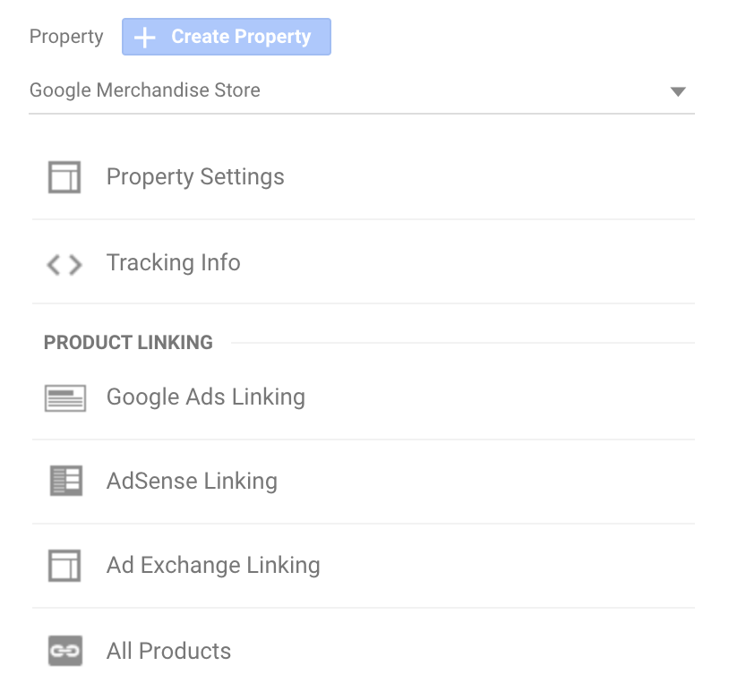Go to Google Ads Linking
Image resolution: width=729 pixels, height=700 pixels.
(x=205, y=397)
